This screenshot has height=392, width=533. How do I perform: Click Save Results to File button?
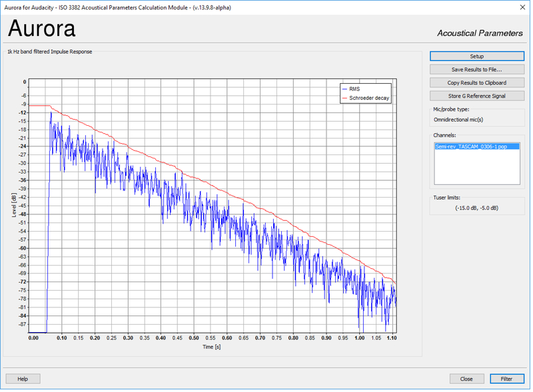click(476, 69)
